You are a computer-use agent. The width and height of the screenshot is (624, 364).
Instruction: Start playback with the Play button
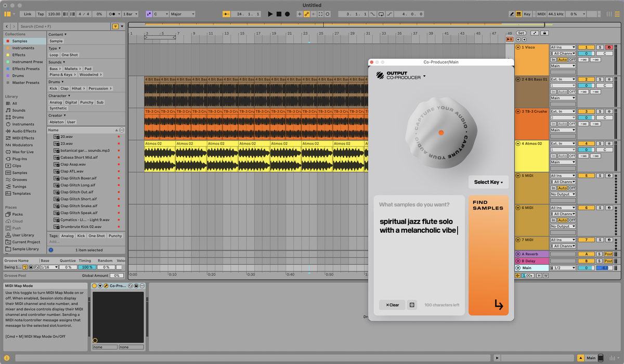270,14
